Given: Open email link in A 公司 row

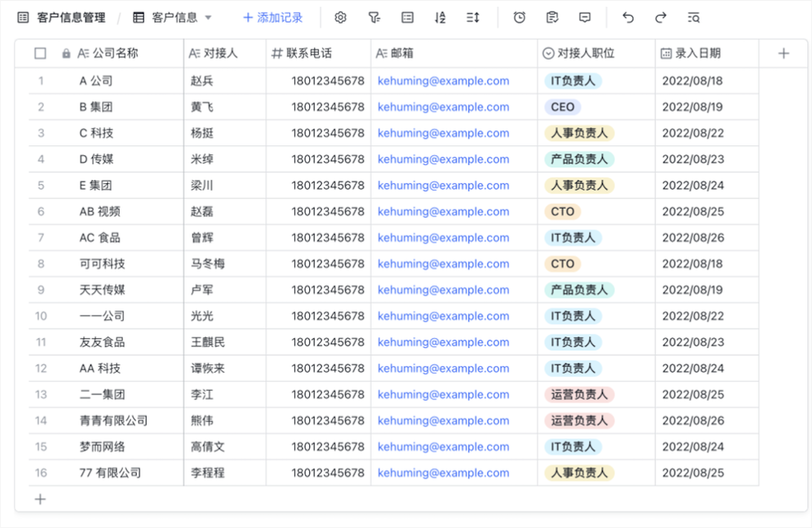Looking at the screenshot, I should 443,81.
